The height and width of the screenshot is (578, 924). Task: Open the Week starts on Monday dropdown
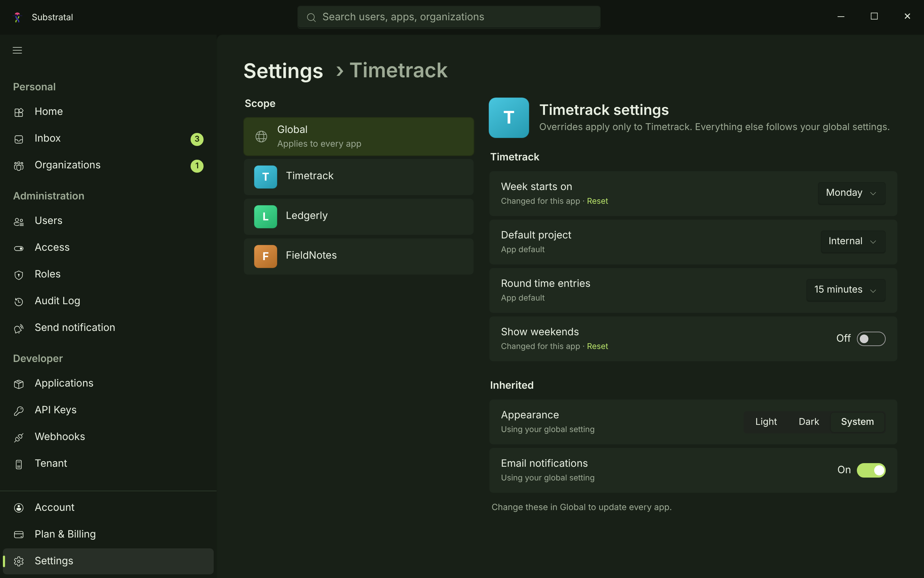click(851, 193)
